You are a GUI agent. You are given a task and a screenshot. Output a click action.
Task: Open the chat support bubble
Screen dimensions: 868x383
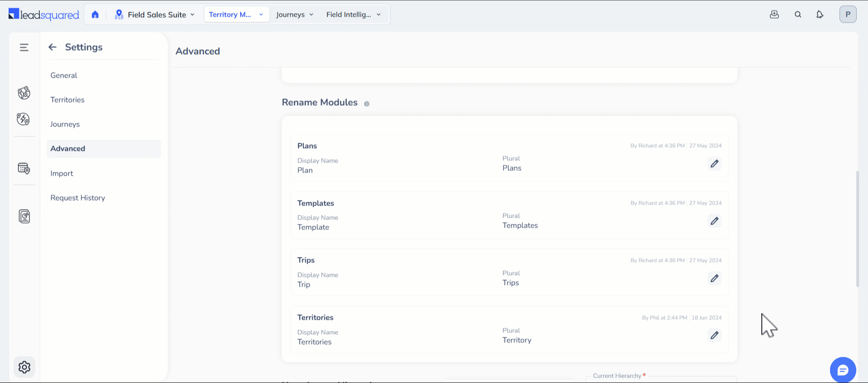coord(843,370)
